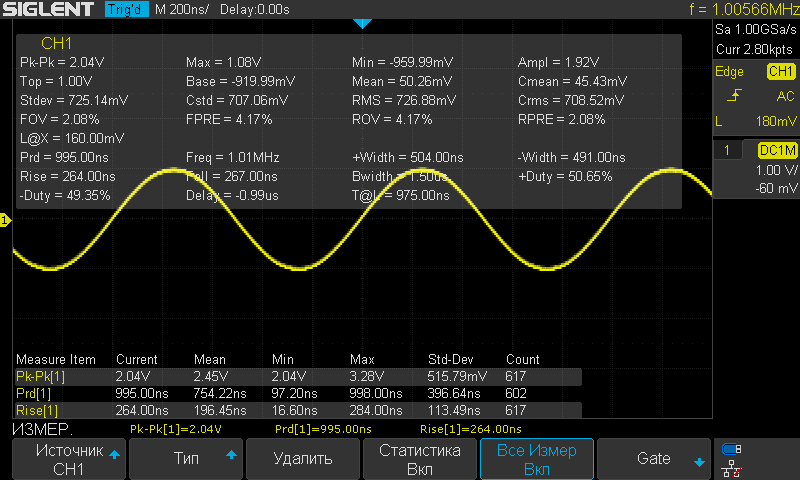Click the Curr 2.80kpts memory depth
Image resolution: width=800 pixels, height=480 pixels.
tap(754, 49)
